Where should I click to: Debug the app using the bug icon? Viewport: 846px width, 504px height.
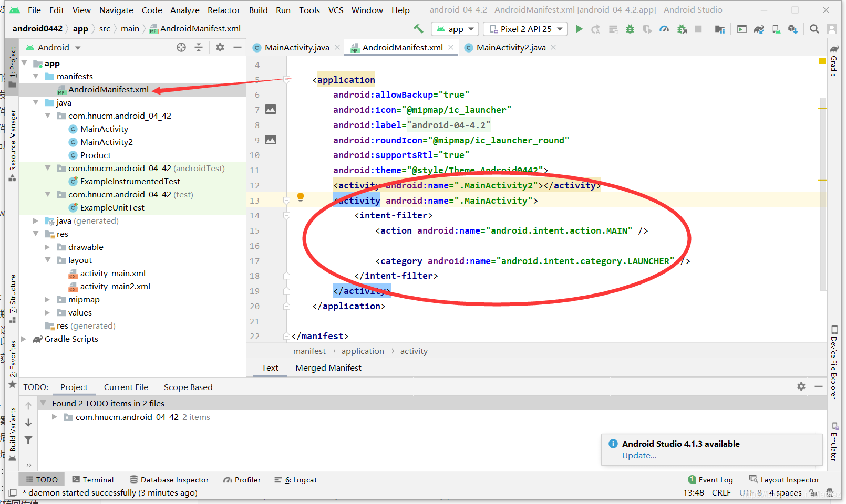630,29
